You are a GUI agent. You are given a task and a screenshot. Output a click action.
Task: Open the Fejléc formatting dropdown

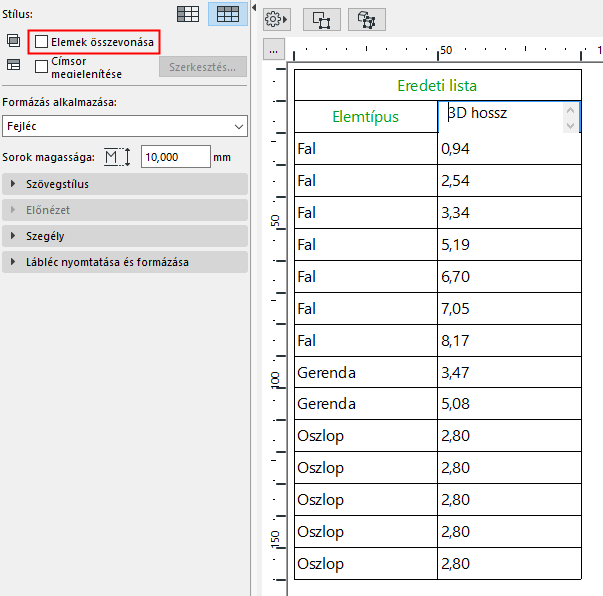tap(124, 126)
